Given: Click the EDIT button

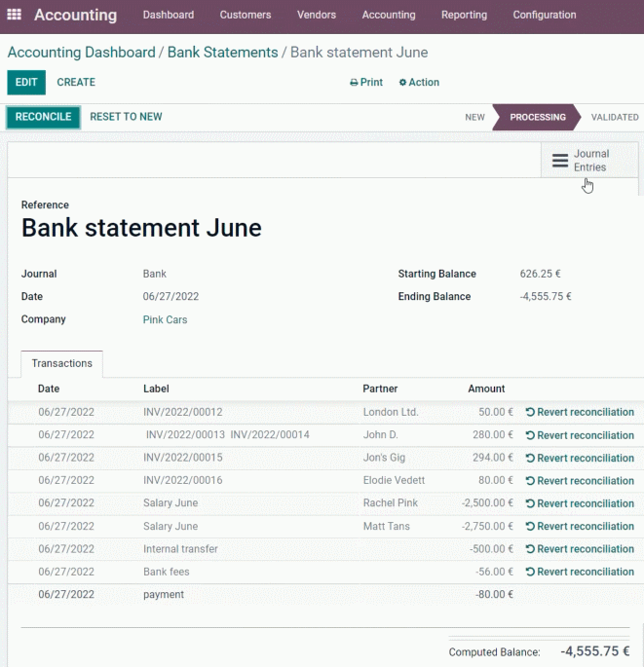Looking at the screenshot, I should click(26, 82).
